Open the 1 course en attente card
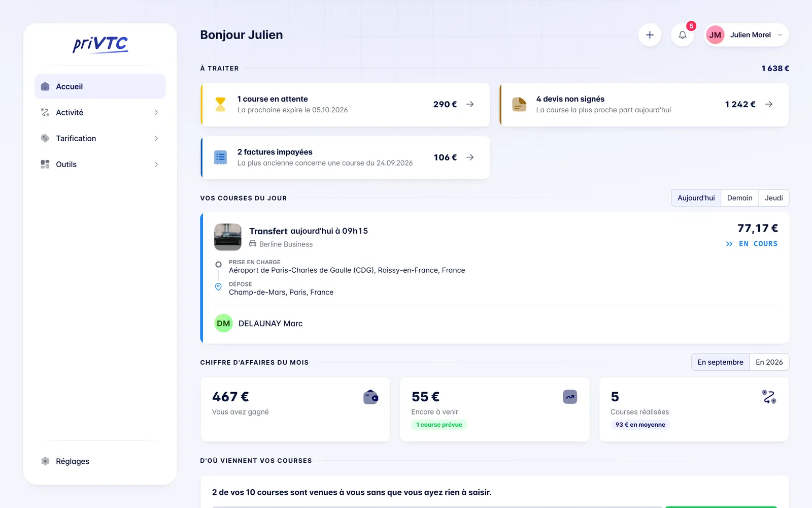Viewport: 812px width, 508px height. (345, 105)
